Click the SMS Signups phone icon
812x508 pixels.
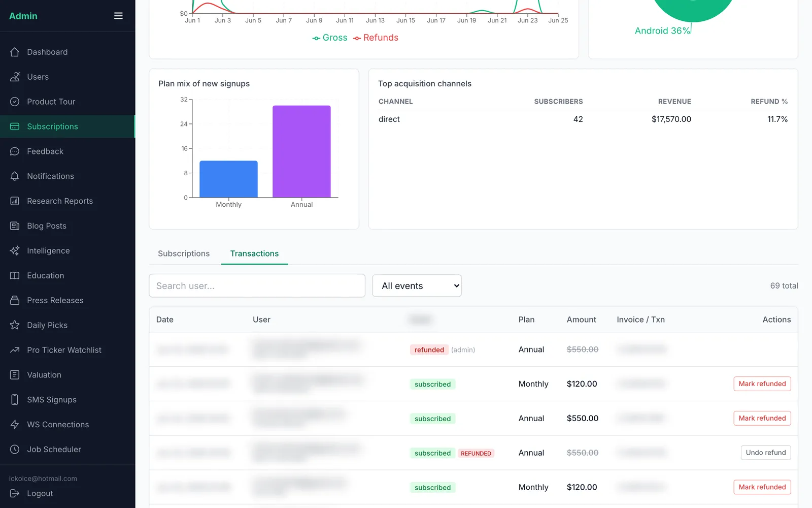point(15,400)
